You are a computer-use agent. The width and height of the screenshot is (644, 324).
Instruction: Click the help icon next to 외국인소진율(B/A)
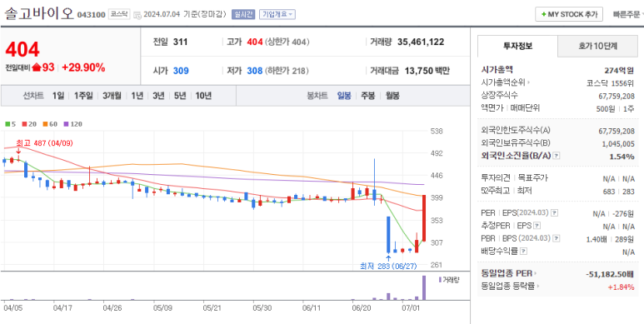click(x=557, y=156)
